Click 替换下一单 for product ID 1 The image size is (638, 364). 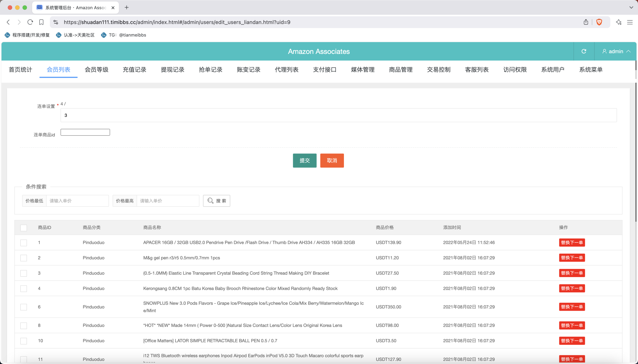coord(572,242)
